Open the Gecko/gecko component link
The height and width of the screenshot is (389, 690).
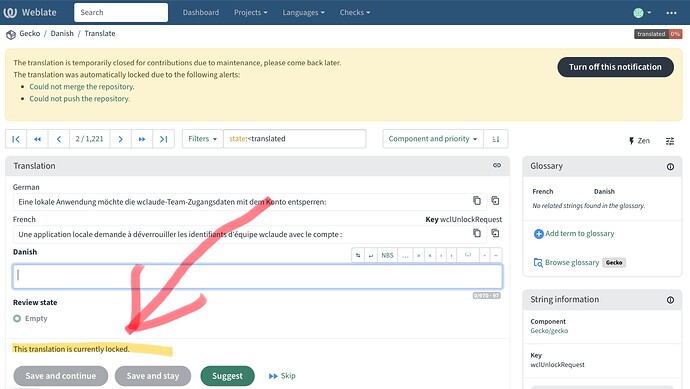click(549, 331)
